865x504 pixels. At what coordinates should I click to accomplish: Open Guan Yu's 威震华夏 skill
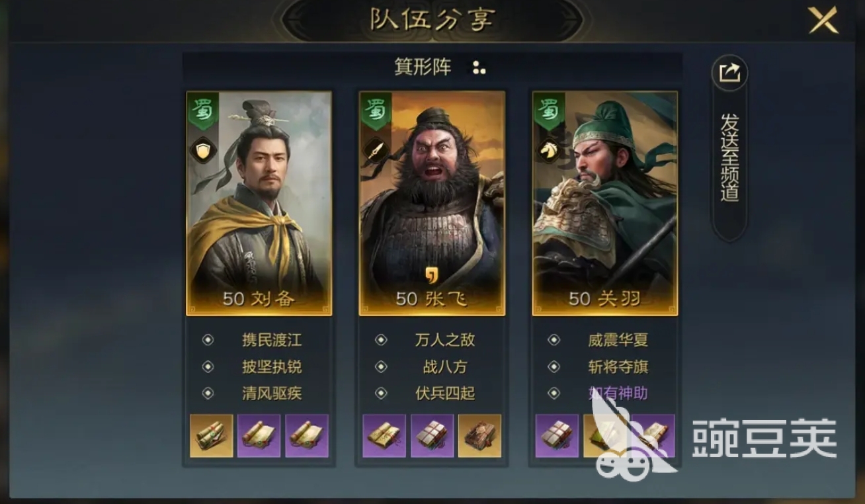tap(618, 340)
